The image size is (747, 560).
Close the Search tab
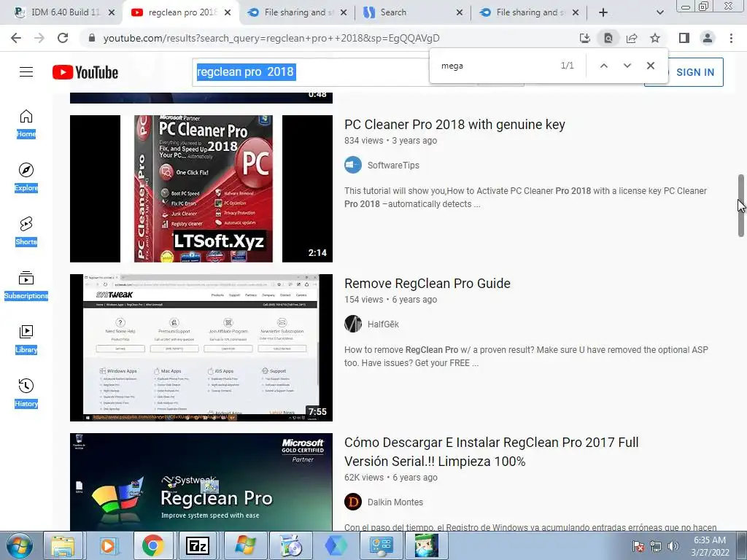[x=460, y=12]
